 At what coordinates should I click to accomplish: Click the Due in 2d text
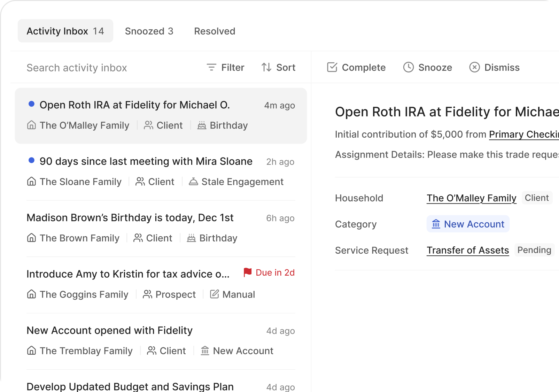[275, 272]
